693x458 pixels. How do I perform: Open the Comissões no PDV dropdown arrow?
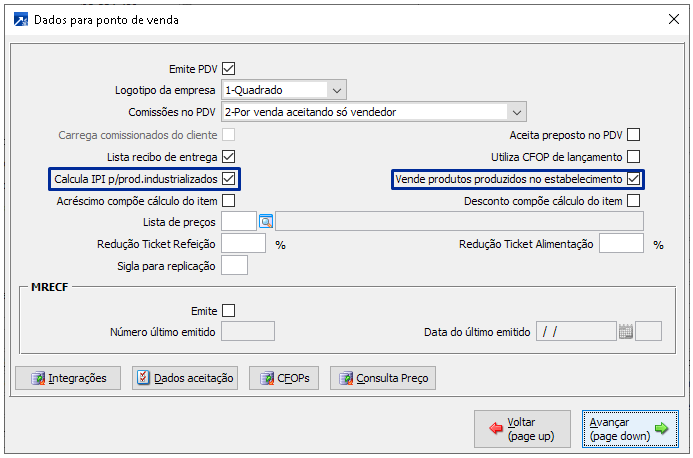pos(517,112)
